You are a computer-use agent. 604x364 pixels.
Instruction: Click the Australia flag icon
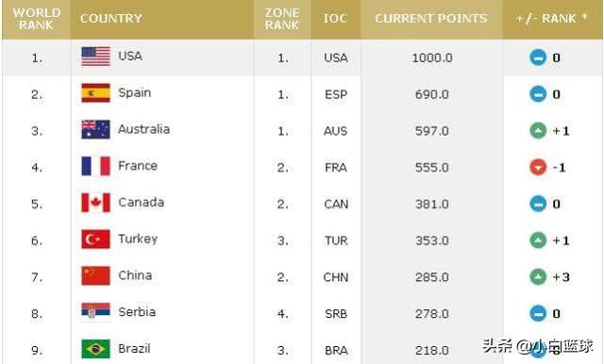pos(96,130)
